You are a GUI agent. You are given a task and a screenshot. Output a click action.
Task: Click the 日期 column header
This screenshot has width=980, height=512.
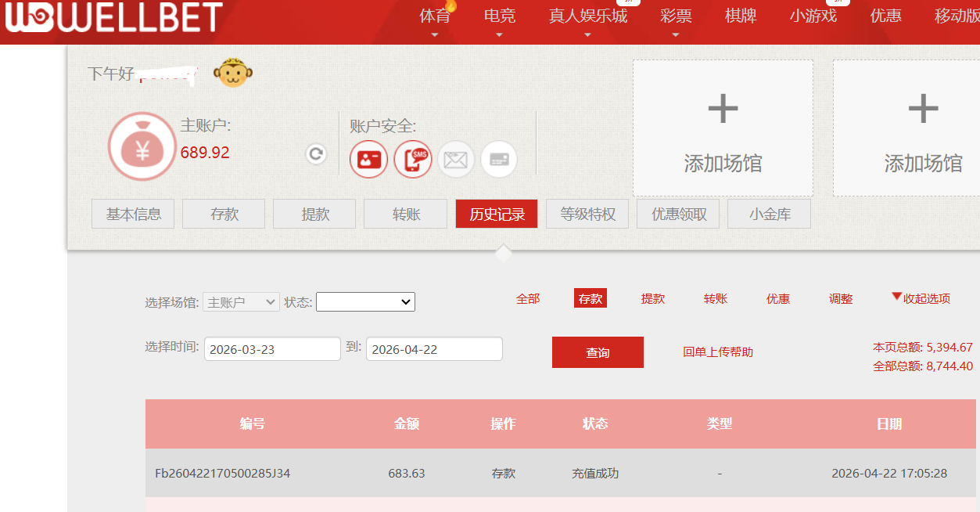(x=889, y=424)
